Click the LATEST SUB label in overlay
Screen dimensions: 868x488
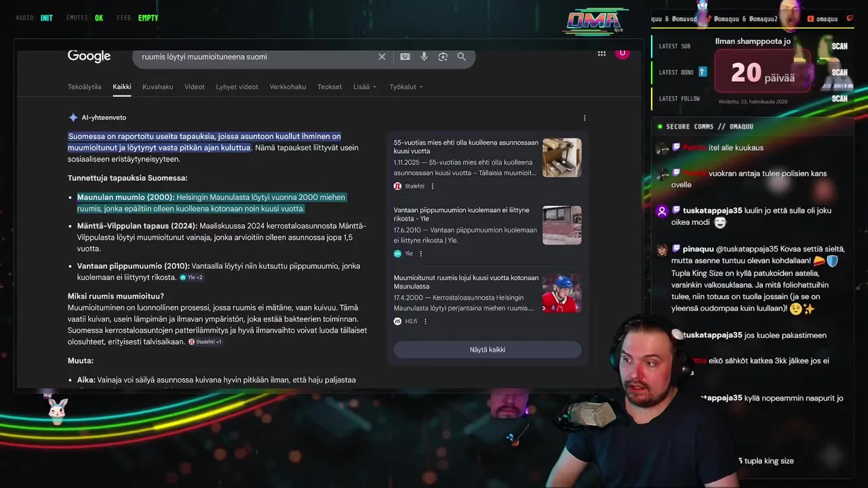tap(675, 46)
